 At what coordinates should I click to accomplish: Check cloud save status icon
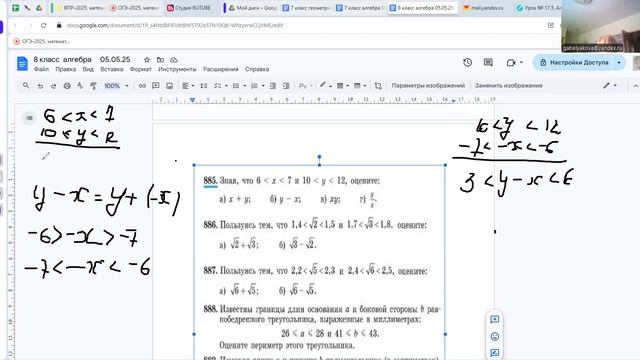pos(173,60)
